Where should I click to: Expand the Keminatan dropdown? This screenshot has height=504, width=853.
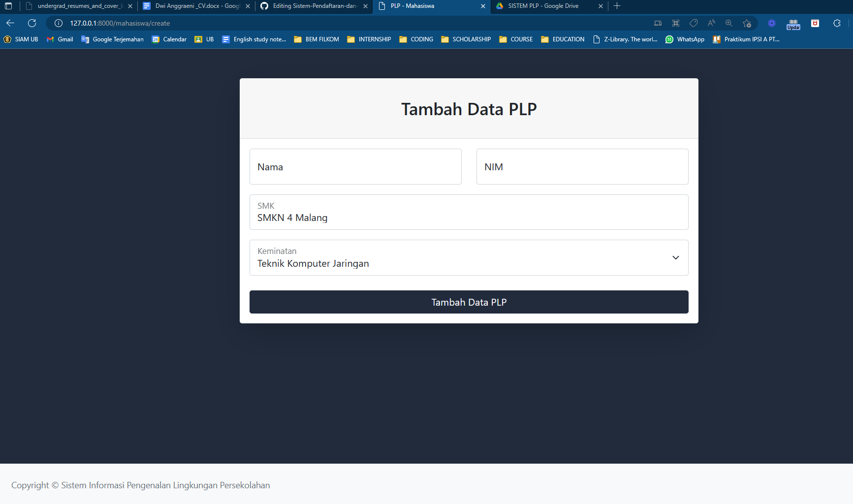point(675,257)
